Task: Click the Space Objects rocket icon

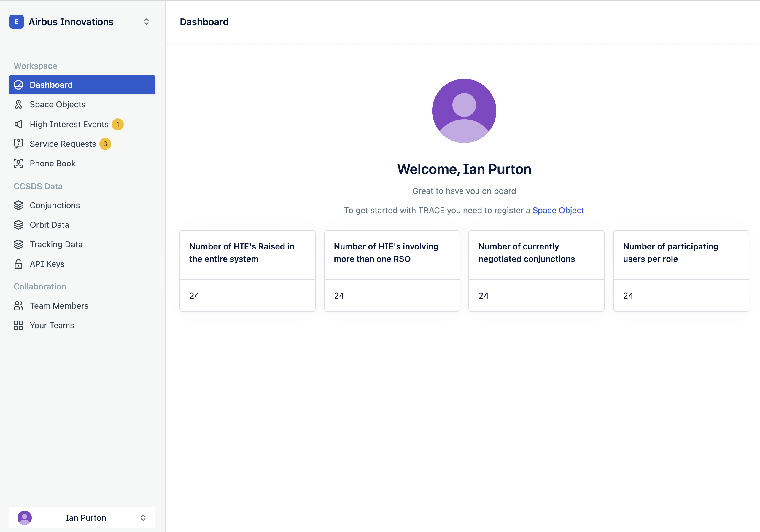Action: [x=18, y=105]
